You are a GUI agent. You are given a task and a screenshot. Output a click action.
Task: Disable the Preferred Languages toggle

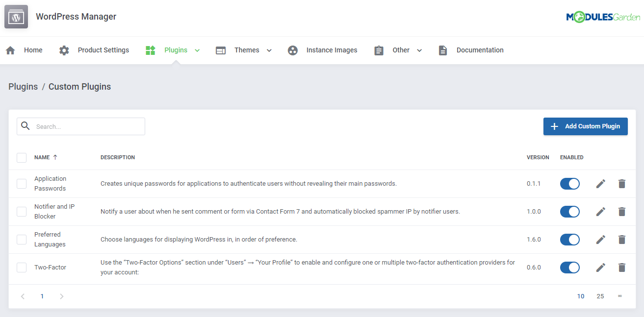point(570,240)
